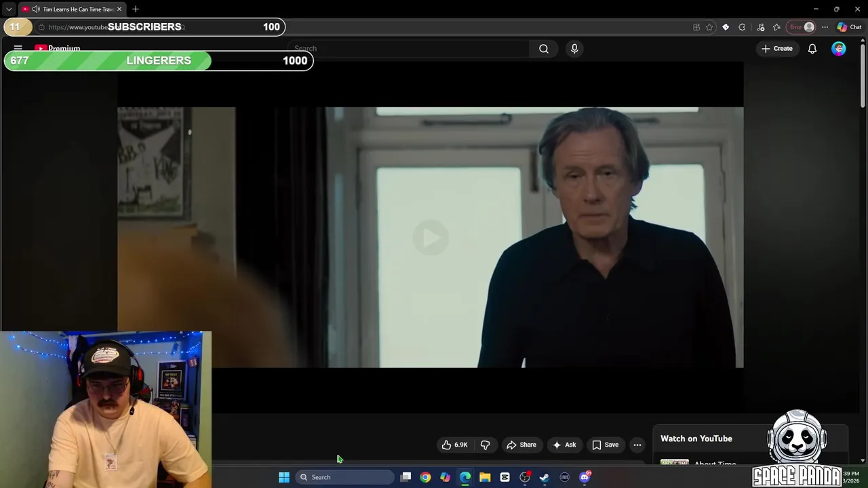Viewport: 868px width, 488px height.
Task: Save the video to a playlist
Action: coord(606,445)
